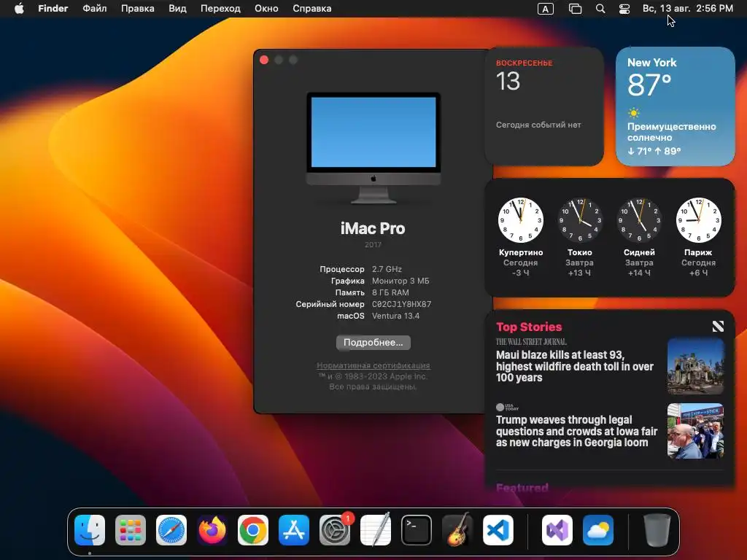
Task: Click the Монитор 3 МБ graphics value
Action: tap(400, 281)
